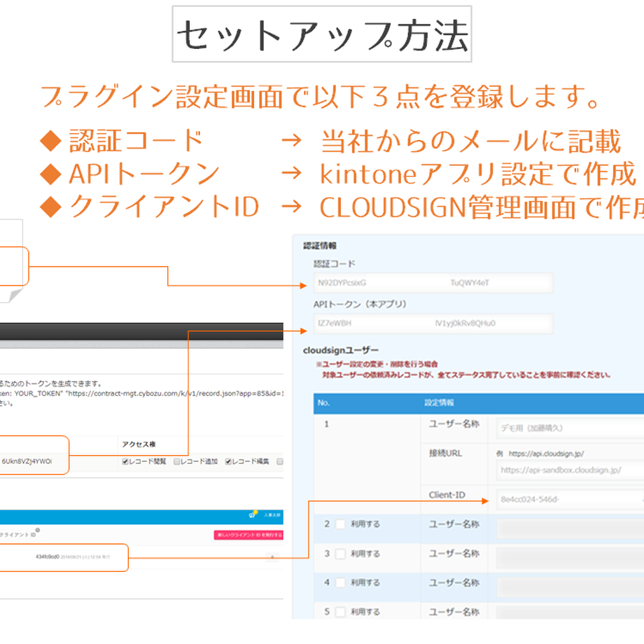Click the disabled ユーザー名称 field in row 4
The image size is (644, 644).
pyautogui.click(x=570, y=587)
